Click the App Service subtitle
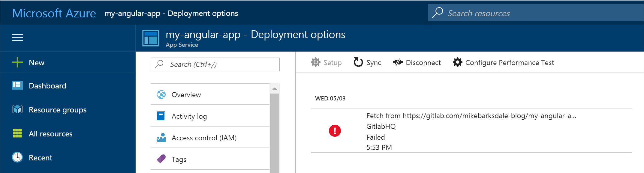This screenshot has width=644, height=173. [x=182, y=45]
